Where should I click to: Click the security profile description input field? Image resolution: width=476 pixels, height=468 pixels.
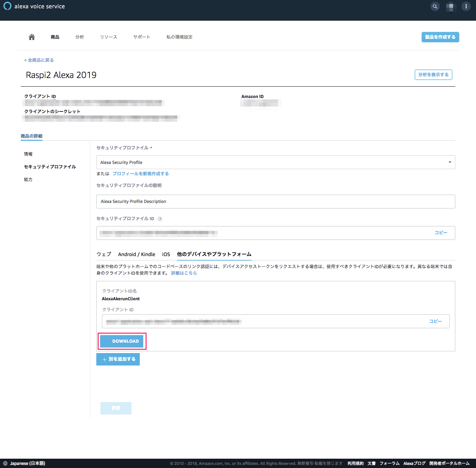pyautogui.click(x=275, y=202)
